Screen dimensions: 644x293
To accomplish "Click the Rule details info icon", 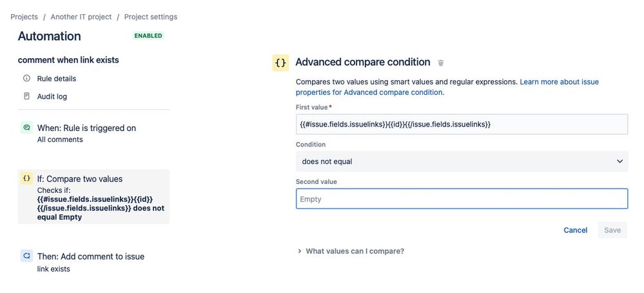I will tap(26, 78).
